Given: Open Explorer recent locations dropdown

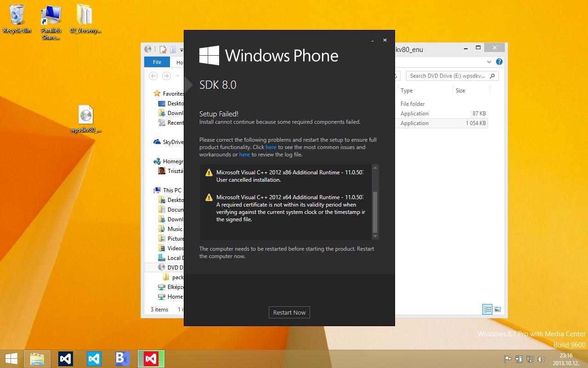Looking at the screenshot, I should click(178, 76).
